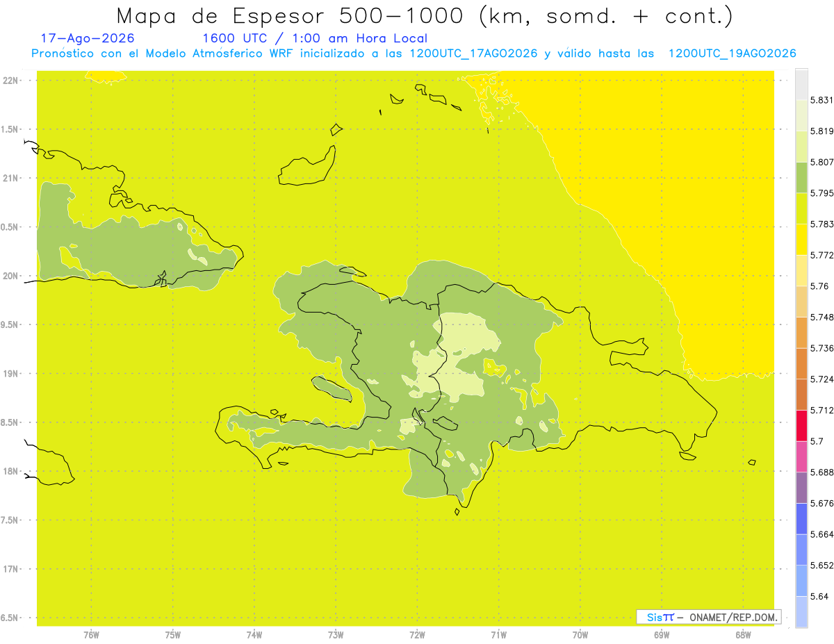Click the longitude label '73W'

tap(336, 635)
